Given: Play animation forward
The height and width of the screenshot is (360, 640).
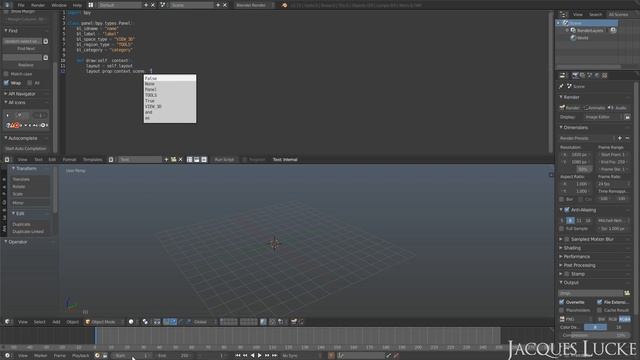Looking at the screenshot, I should pos(260,356).
